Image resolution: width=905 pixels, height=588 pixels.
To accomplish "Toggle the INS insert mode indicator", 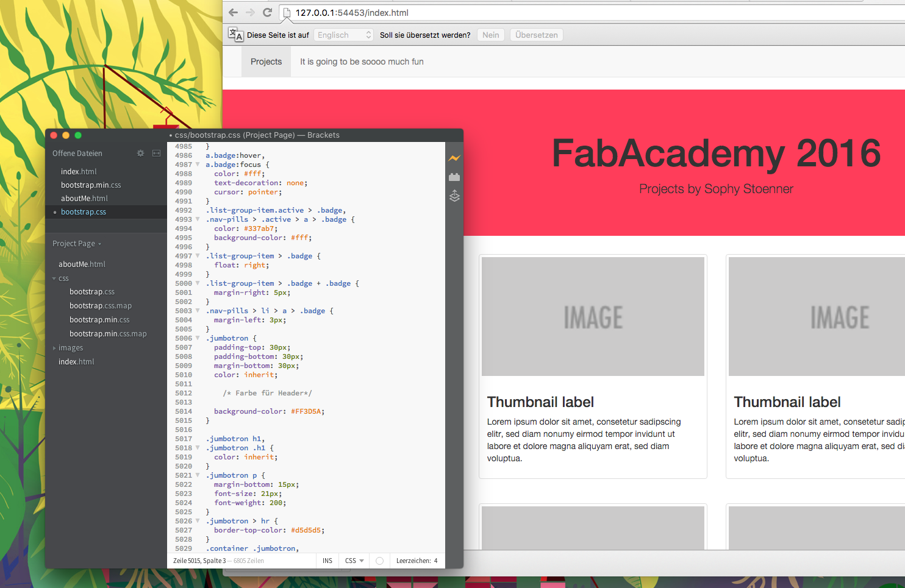I will [x=327, y=561].
